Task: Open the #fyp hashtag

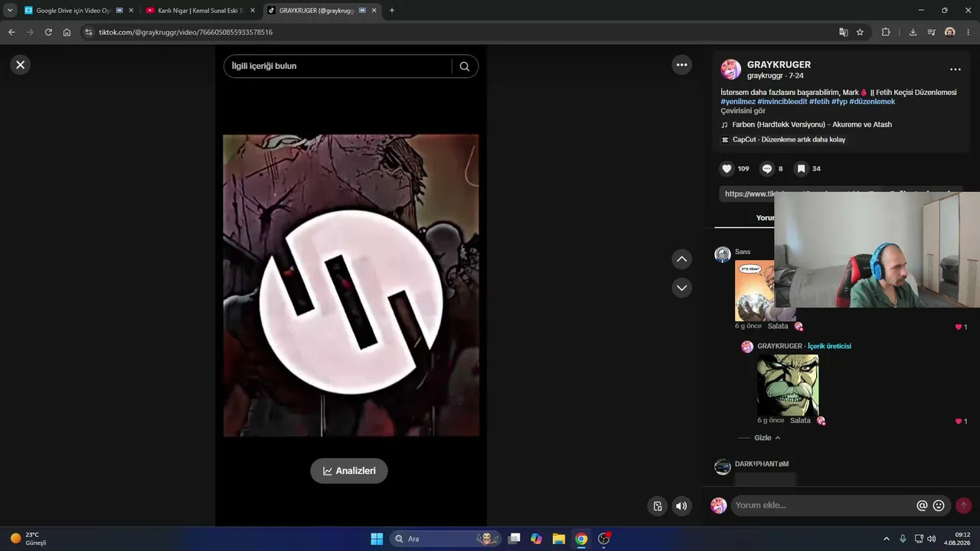Action: point(839,102)
